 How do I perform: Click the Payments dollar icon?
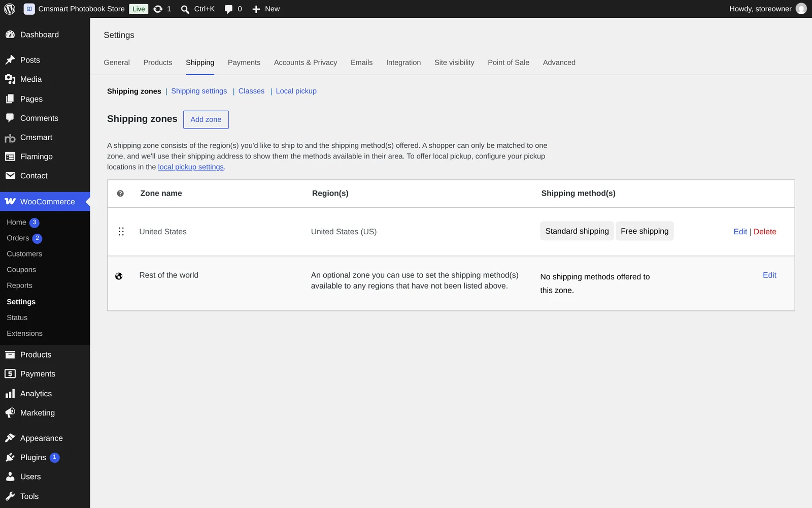(10, 374)
